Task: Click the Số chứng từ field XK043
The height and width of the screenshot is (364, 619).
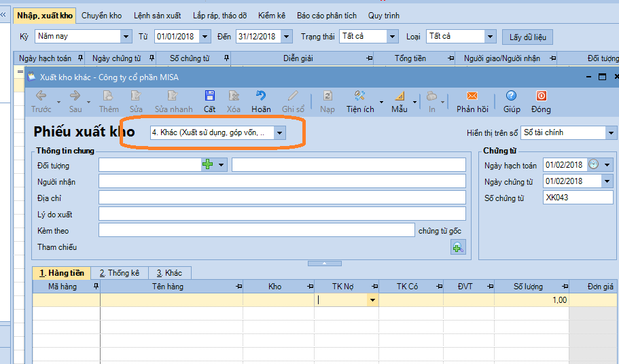Action: click(x=578, y=198)
